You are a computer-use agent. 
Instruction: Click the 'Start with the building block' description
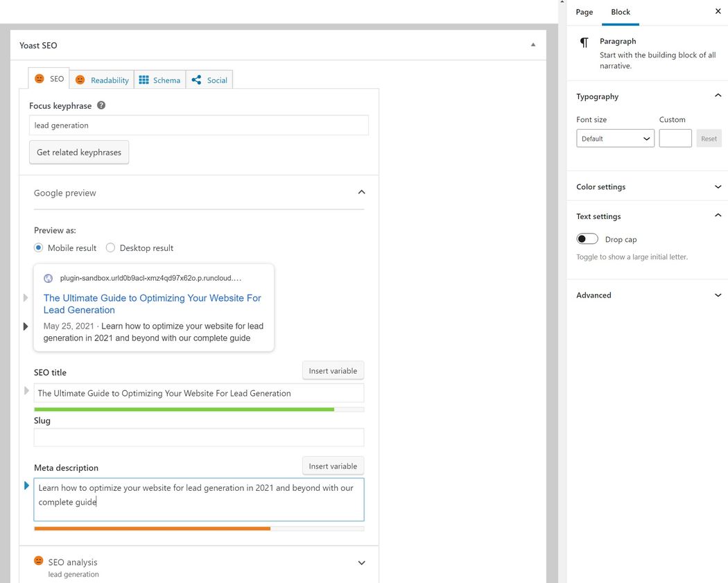[657, 60]
